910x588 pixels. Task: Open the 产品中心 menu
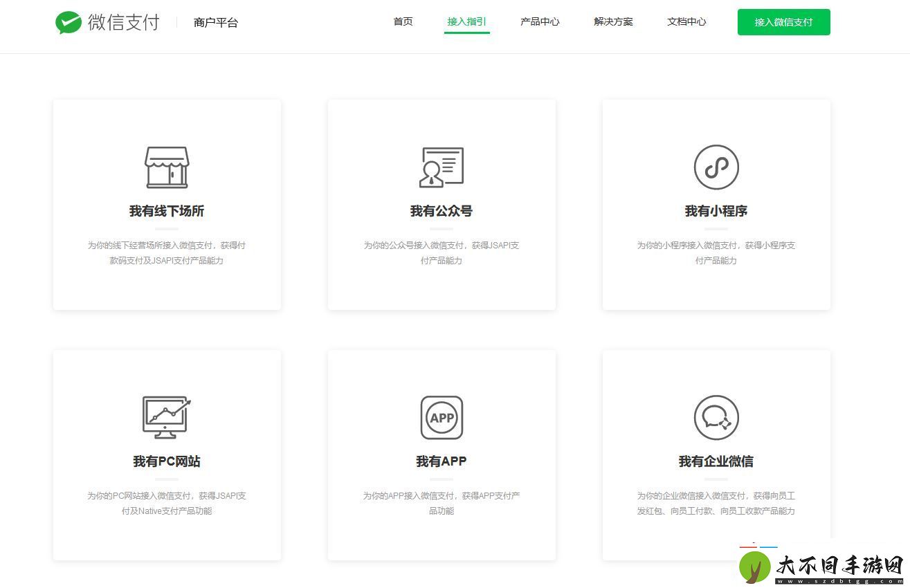540,22
